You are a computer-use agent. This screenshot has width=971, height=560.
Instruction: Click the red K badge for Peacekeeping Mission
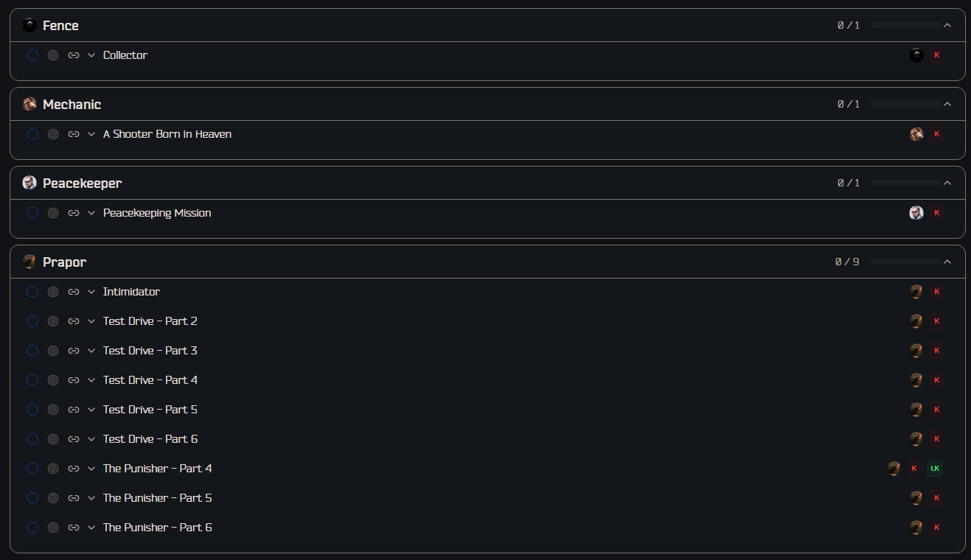(936, 213)
